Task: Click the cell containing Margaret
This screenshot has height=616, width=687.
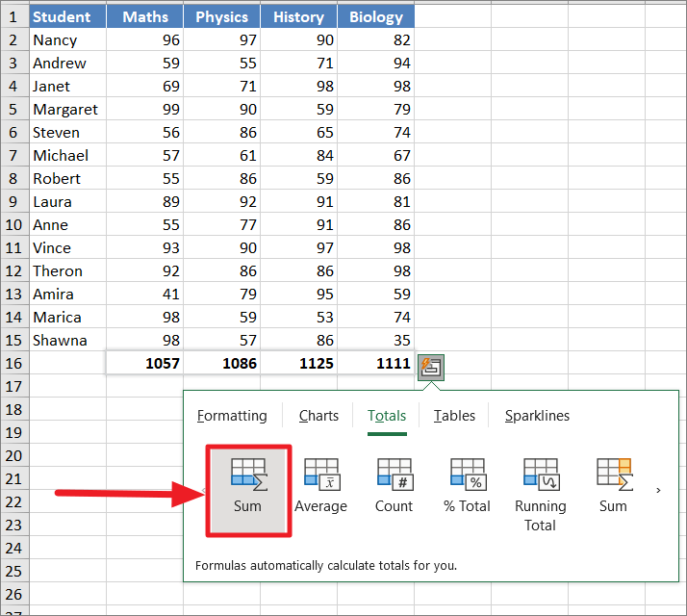Action: pos(68,109)
